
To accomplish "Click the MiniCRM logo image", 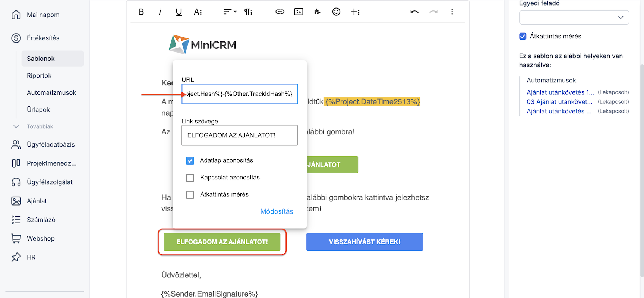I will coord(202,45).
